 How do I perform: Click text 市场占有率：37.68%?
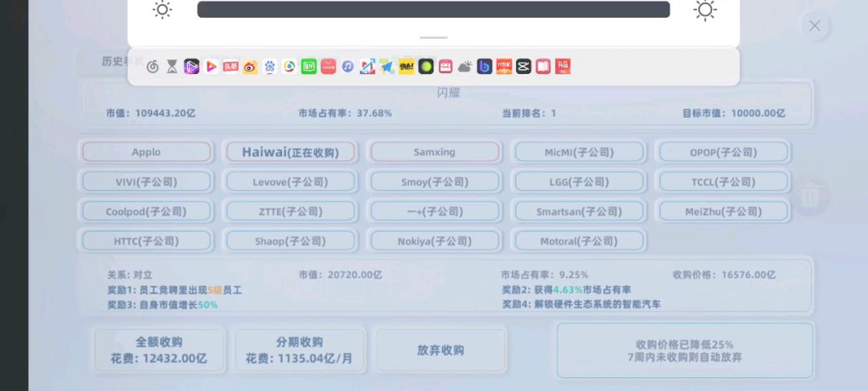tap(345, 113)
